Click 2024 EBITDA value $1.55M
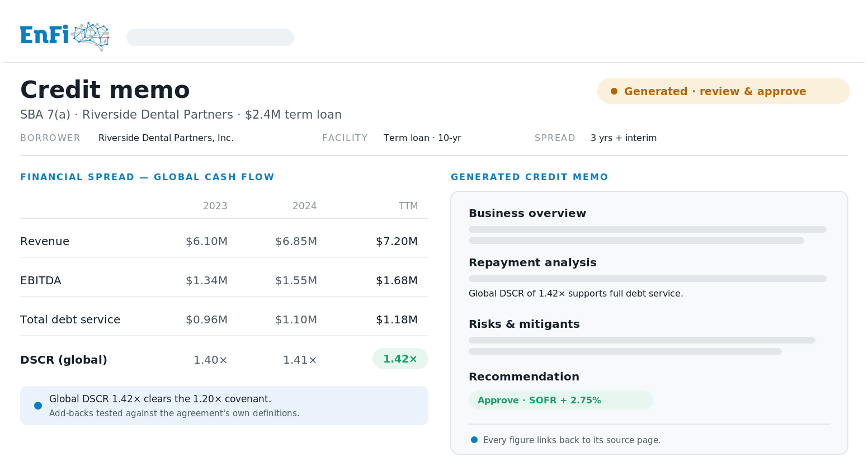This screenshot has width=868, height=475. pyautogui.click(x=296, y=280)
